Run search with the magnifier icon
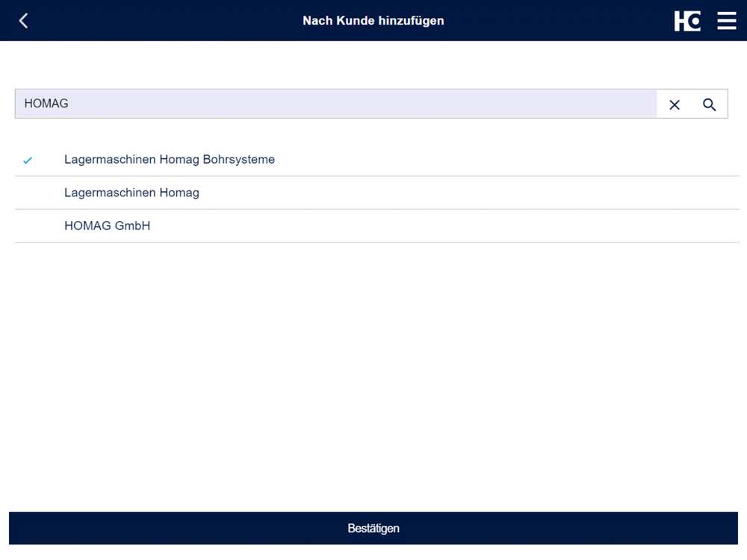The image size is (747, 560). (709, 105)
